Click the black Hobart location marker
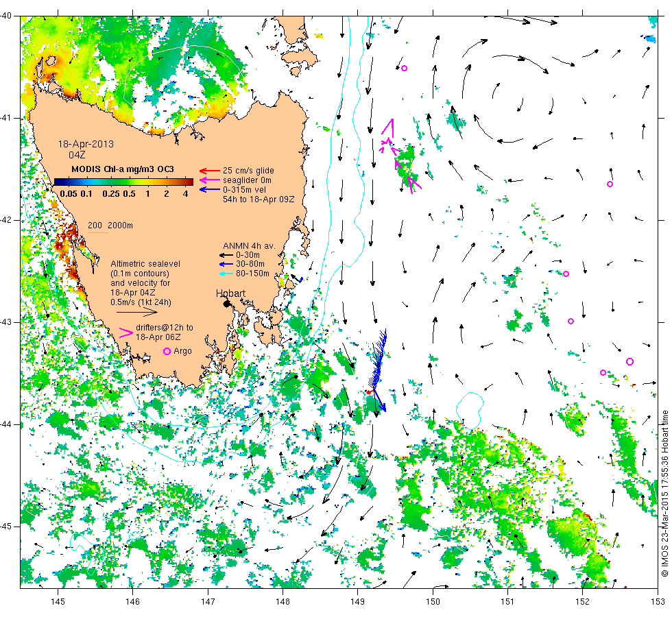 (227, 304)
